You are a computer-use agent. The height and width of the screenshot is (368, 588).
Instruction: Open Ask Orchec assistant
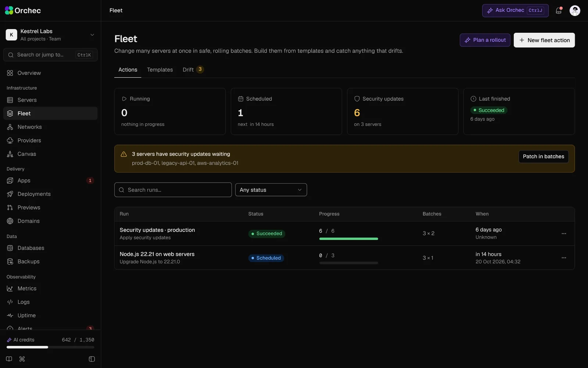pos(515,10)
